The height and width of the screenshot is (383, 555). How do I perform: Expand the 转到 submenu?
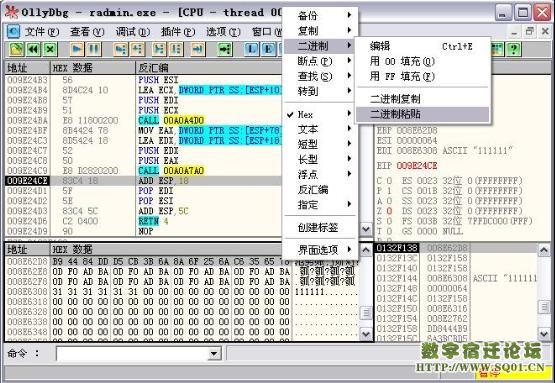(x=319, y=91)
